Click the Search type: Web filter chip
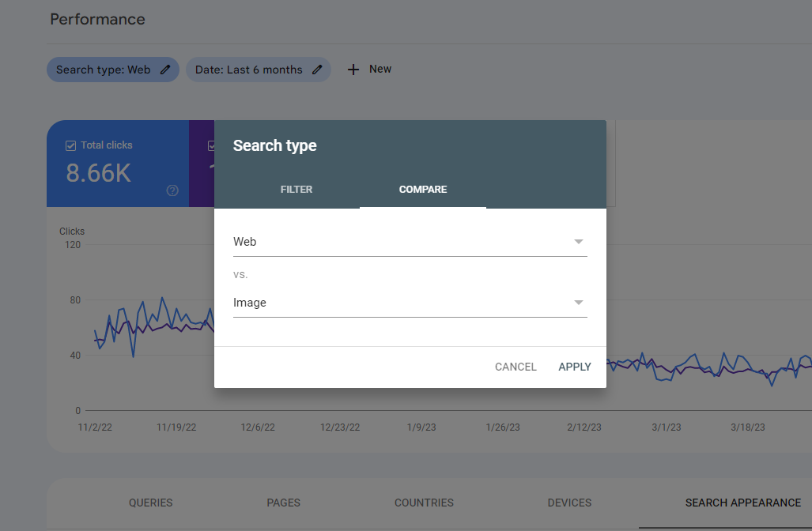 point(104,70)
